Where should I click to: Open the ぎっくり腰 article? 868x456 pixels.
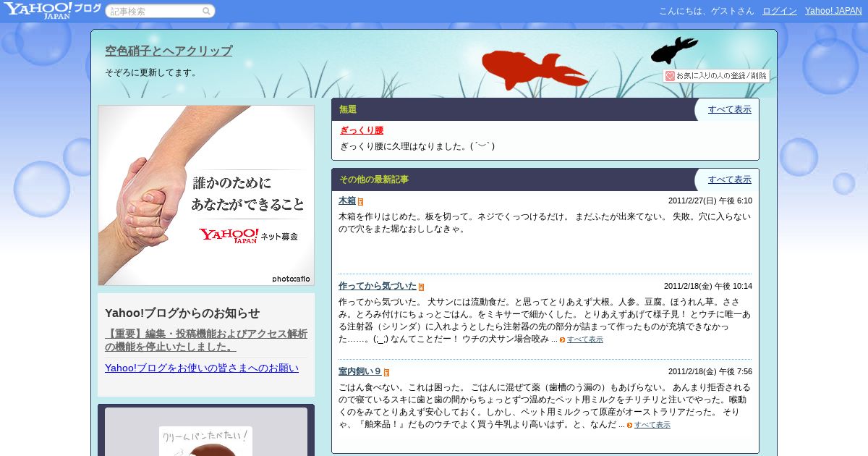click(x=362, y=130)
